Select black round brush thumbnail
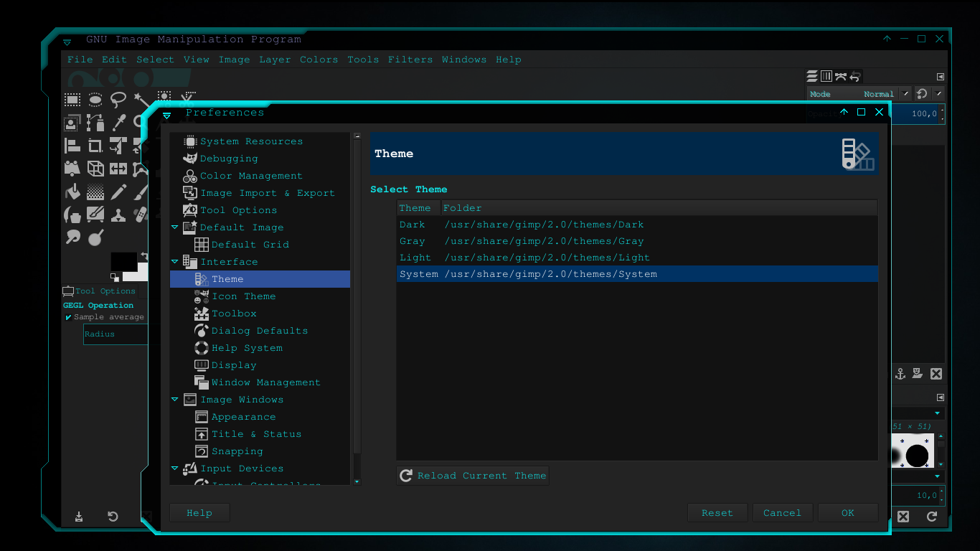The image size is (980, 551). pos(917,456)
